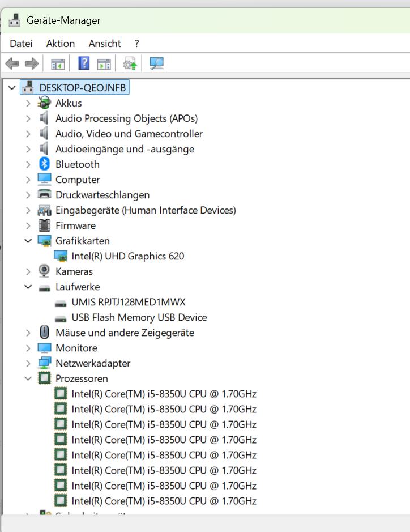
Task: Collapse the Laufwerke category
Action: (28, 287)
